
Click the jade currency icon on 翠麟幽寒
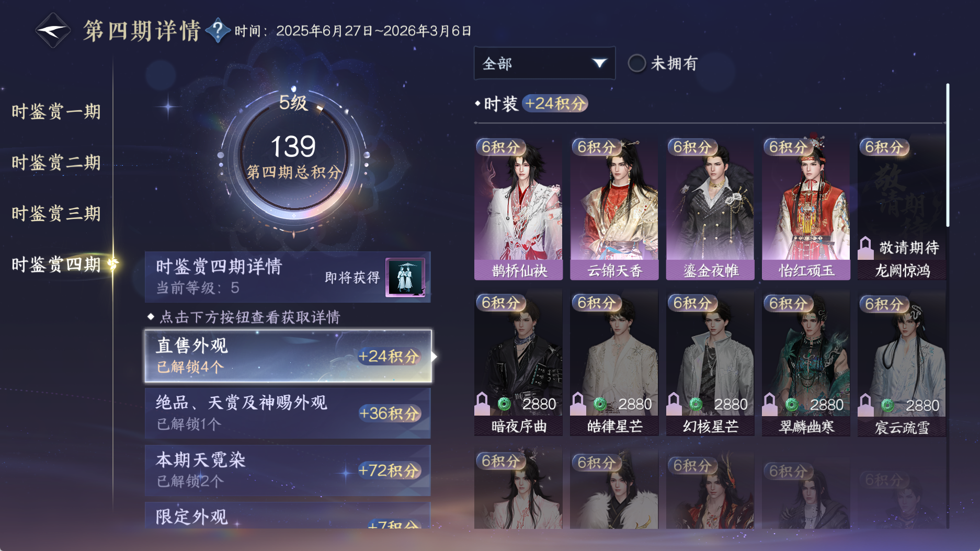pyautogui.click(x=792, y=404)
